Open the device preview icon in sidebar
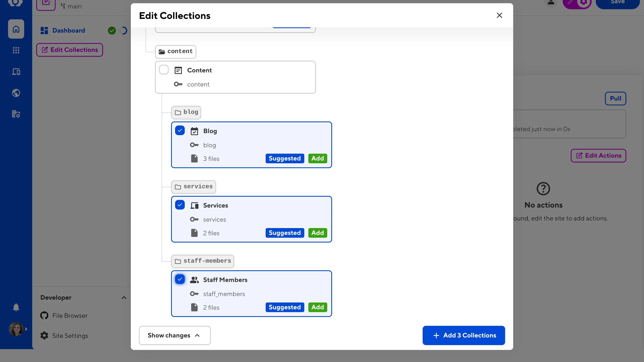 tap(16, 72)
